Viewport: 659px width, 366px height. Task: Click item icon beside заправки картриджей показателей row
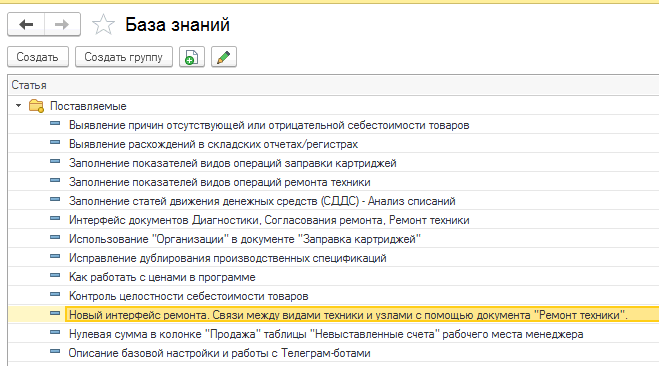click(x=55, y=161)
